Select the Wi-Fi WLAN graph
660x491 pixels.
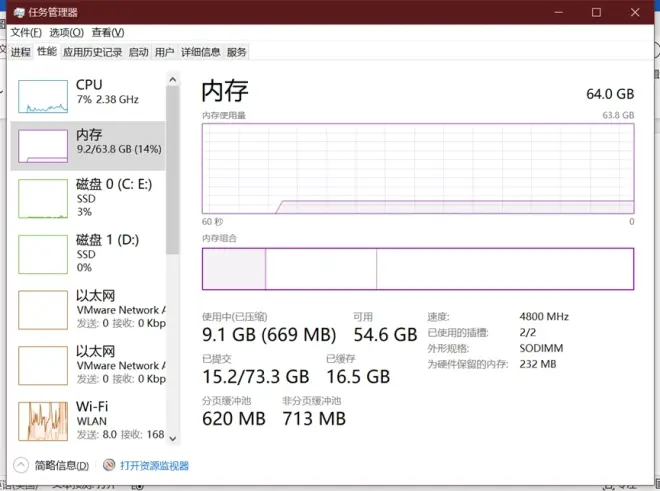click(44, 421)
